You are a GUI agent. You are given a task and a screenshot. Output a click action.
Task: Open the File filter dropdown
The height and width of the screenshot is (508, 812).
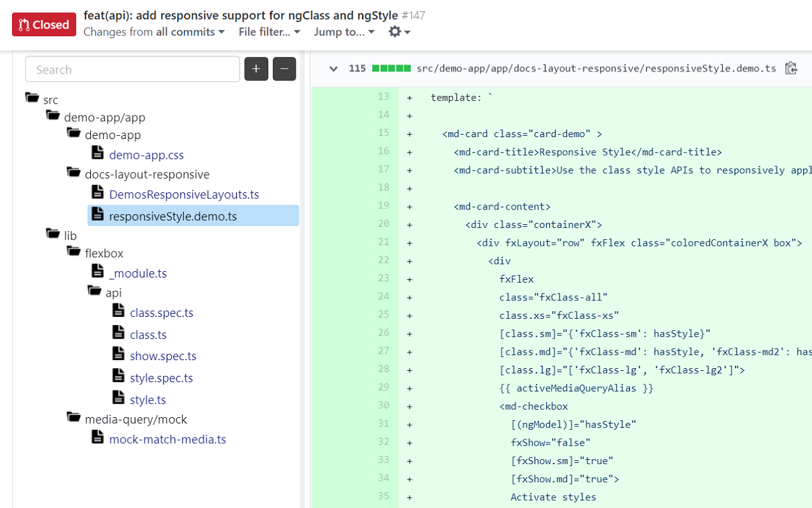(x=270, y=32)
